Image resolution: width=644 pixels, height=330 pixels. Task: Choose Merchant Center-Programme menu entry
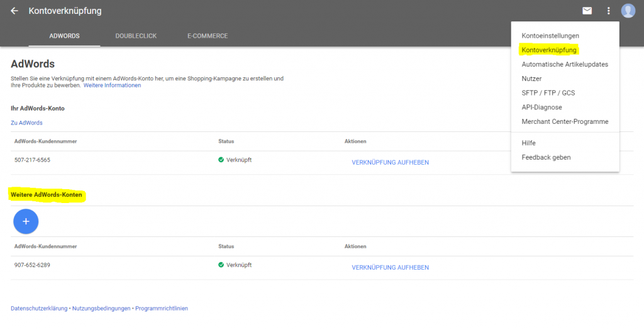point(565,121)
